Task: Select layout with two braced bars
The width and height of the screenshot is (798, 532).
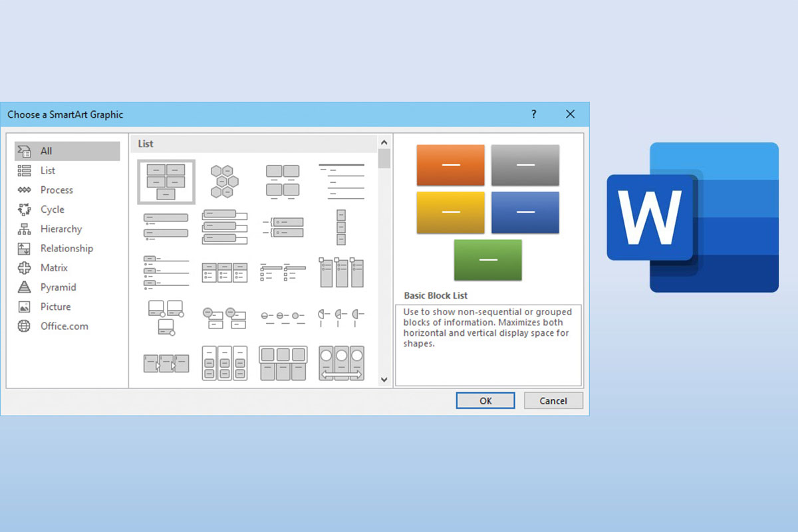Action: coord(283,227)
